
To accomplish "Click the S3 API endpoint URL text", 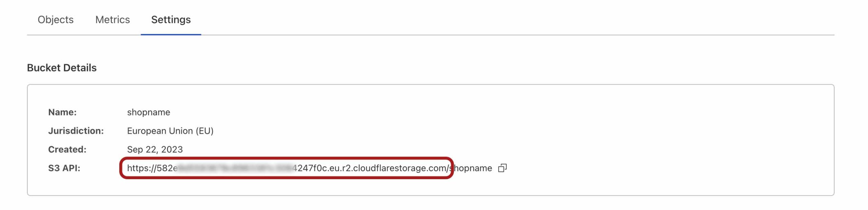I will (309, 168).
